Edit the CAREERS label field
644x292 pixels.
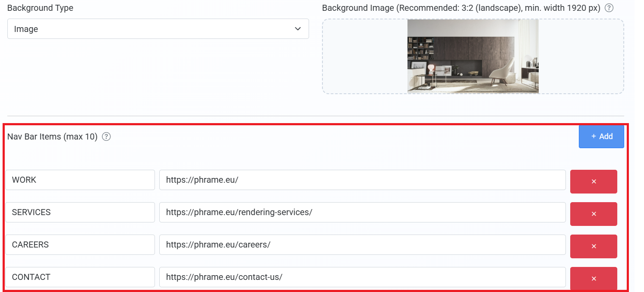[80, 244]
